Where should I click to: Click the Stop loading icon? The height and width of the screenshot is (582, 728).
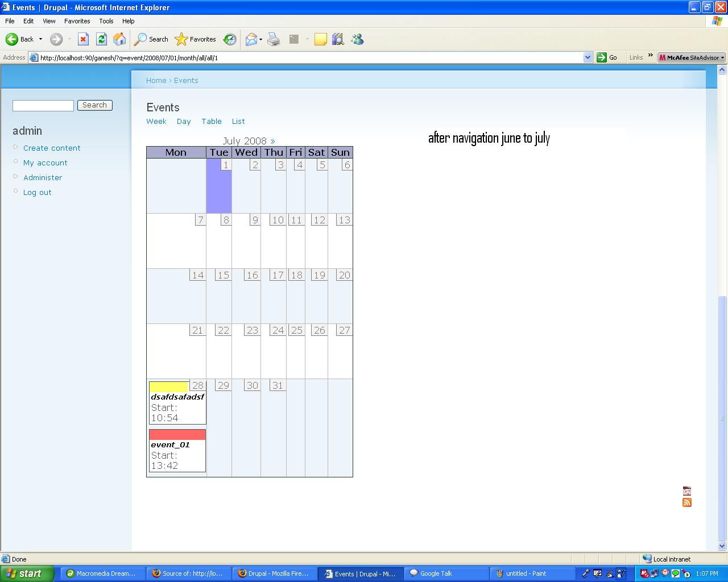(x=83, y=39)
